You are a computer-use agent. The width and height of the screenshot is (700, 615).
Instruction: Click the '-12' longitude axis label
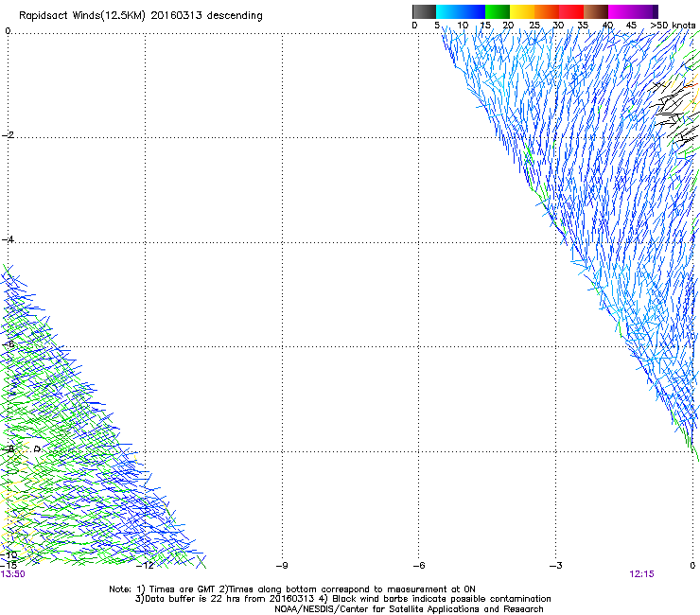145,566
